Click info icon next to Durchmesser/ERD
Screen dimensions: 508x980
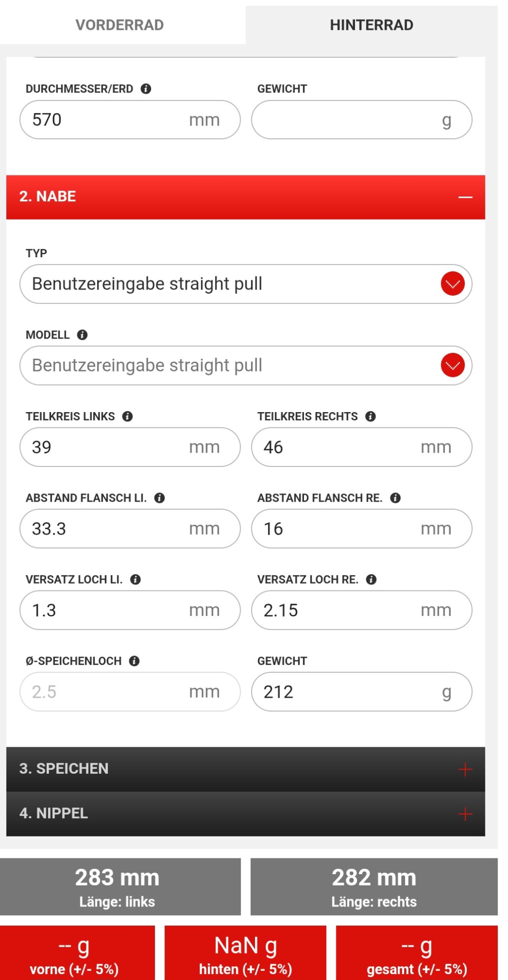[x=146, y=89]
